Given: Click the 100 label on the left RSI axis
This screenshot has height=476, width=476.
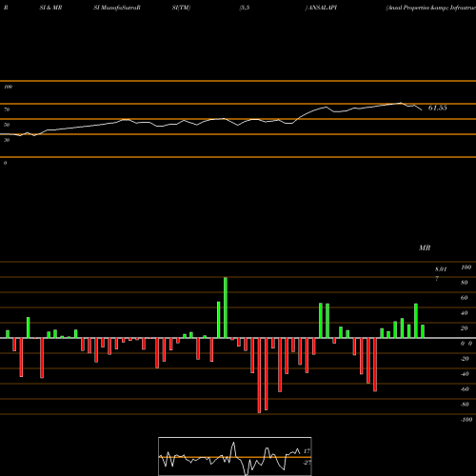Looking at the screenshot, I should [x=8, y=87].
